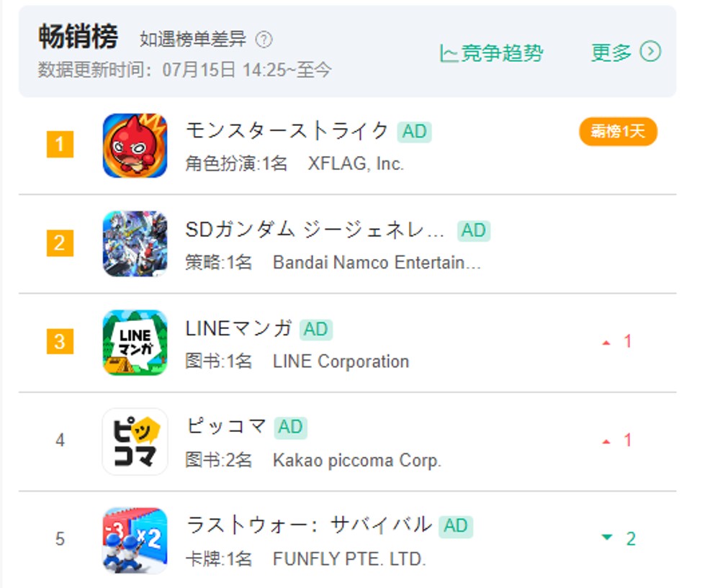Open the Piccoma app icon
Image resolution: width=710 pixels, height=588 pixels.
pos(135,441)
